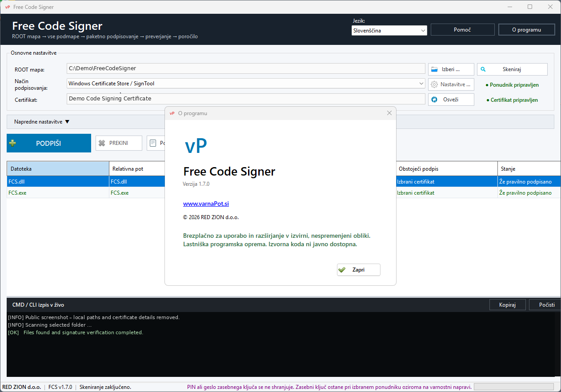Sort by the Datoteka column header
This screenshot has height=392, width=561.
[58, 169]
